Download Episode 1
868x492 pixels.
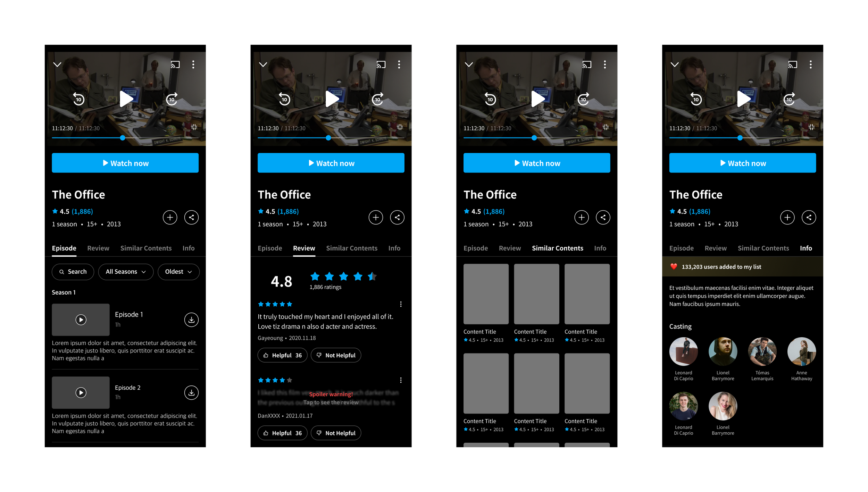click(x=191, y=320)
